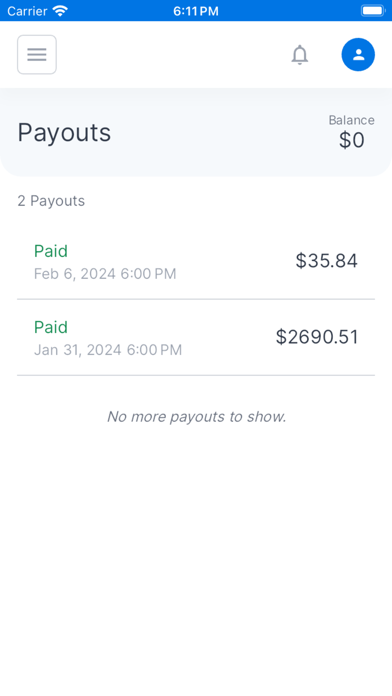Tap the Carrier label in status bar
Viewport: 392px width, 696px height.
point(27,11)
